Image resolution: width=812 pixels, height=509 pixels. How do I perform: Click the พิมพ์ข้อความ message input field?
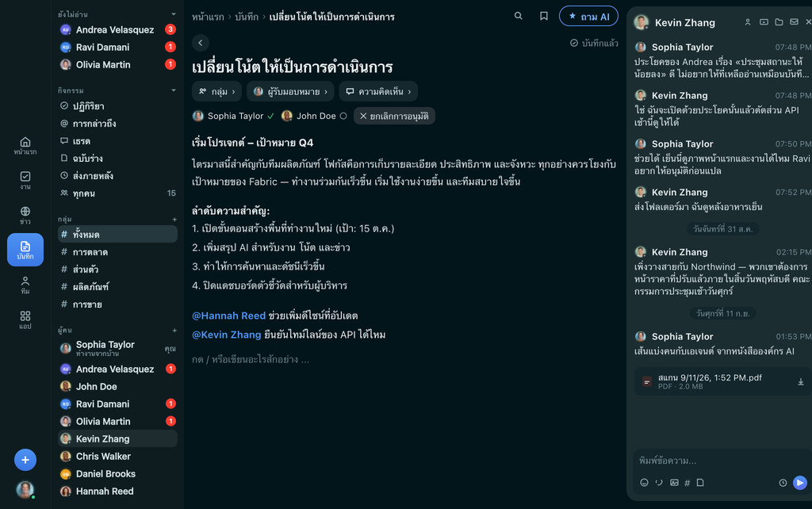click(720, 461)
